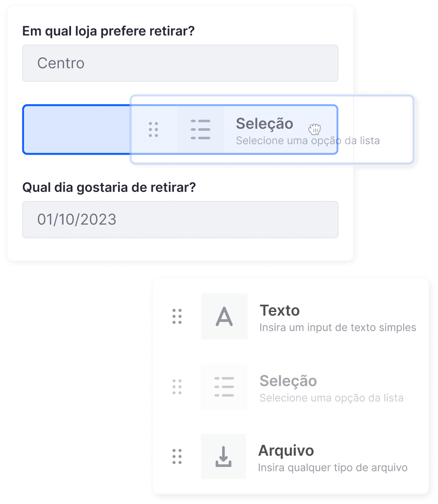This screenshot has width=438, height=504.
Task: Grab the drag handle beside Arquivo
Action: pos(177,457)
